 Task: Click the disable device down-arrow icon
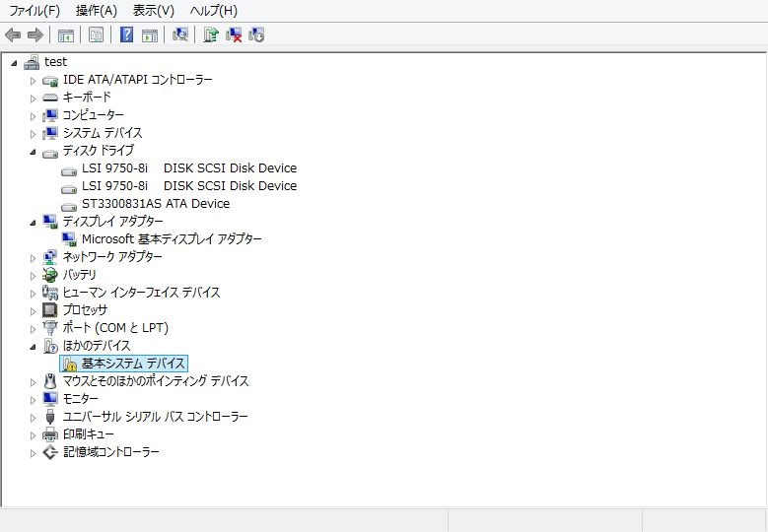click(x=256, y=34)
